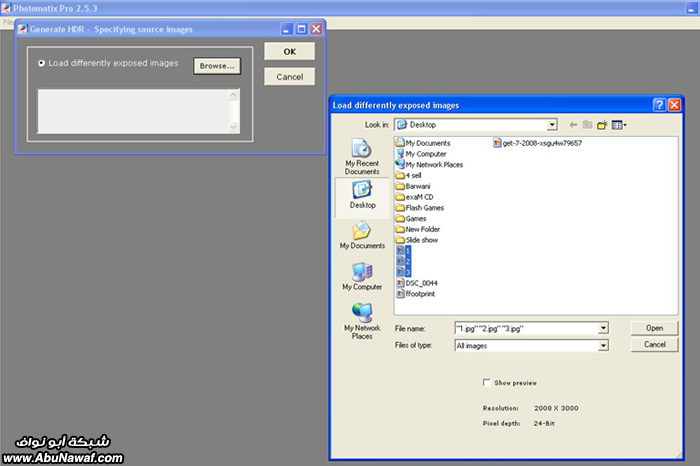Open the Files of type dropdown
Viewport: 700px width, 466px height.
click(603, 346)
